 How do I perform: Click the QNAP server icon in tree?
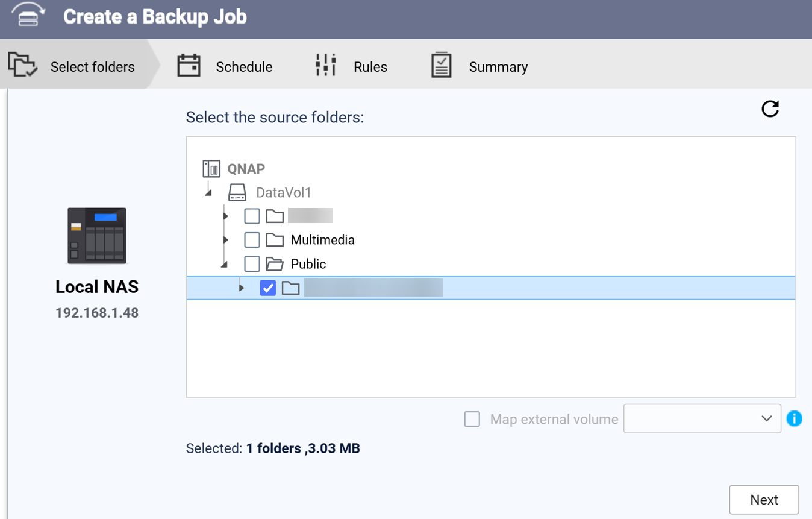(211, 168)
